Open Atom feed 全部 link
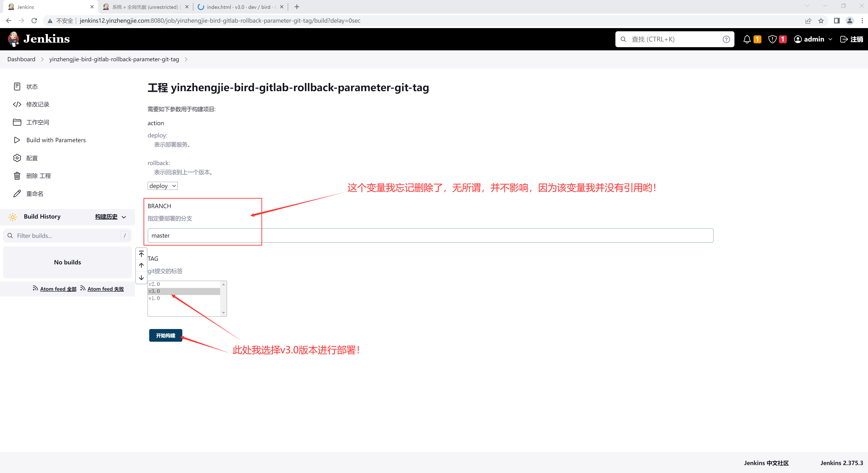 (58, 289)
